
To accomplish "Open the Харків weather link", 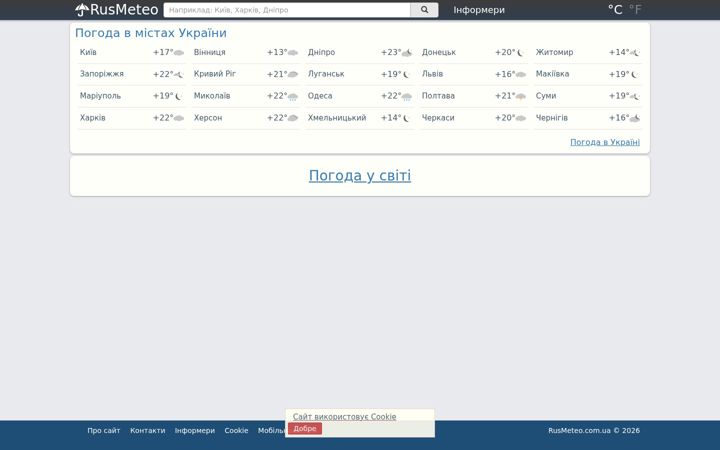I will pos(93,118).
